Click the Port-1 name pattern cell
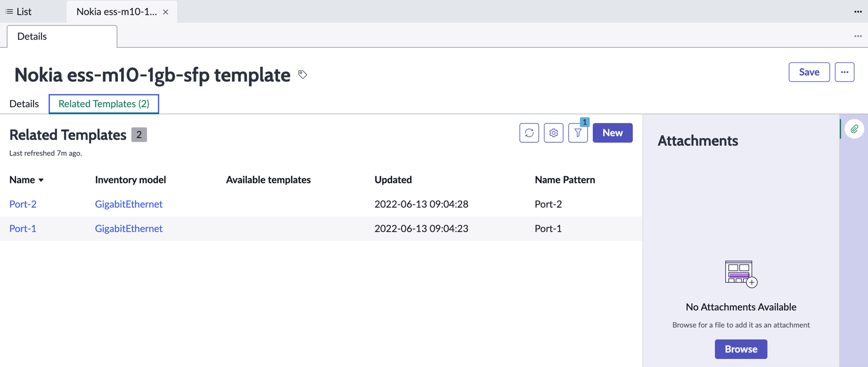The width and height of the screenshot is (868, 367). click(548, 228)
